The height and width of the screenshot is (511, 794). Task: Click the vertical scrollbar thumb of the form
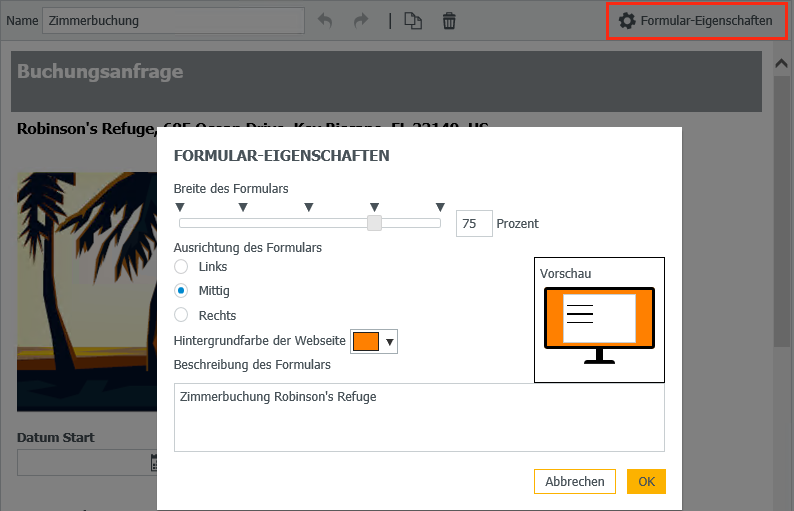point(781,211)
